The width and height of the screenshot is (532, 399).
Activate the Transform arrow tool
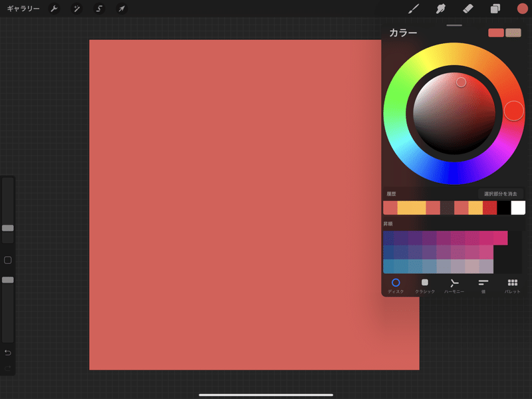point(122,9)
